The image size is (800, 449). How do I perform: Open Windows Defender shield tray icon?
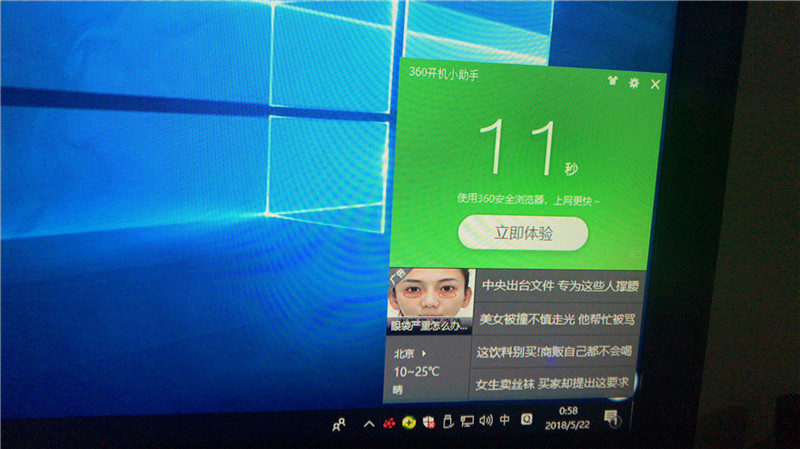pos(429,422)
